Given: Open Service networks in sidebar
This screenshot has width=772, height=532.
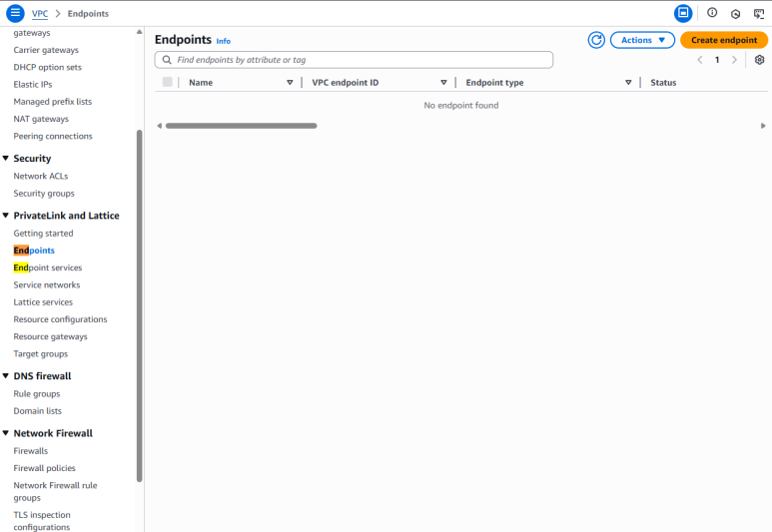Looking at the screenshot, I should click(x=47, y=284).
